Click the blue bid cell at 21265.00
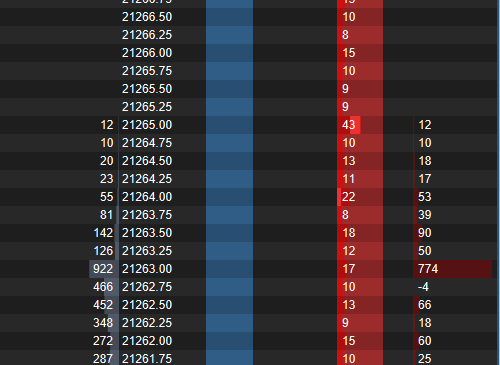Image resolution: width=500 pixels, height=365 pixels. coord(229,125)
